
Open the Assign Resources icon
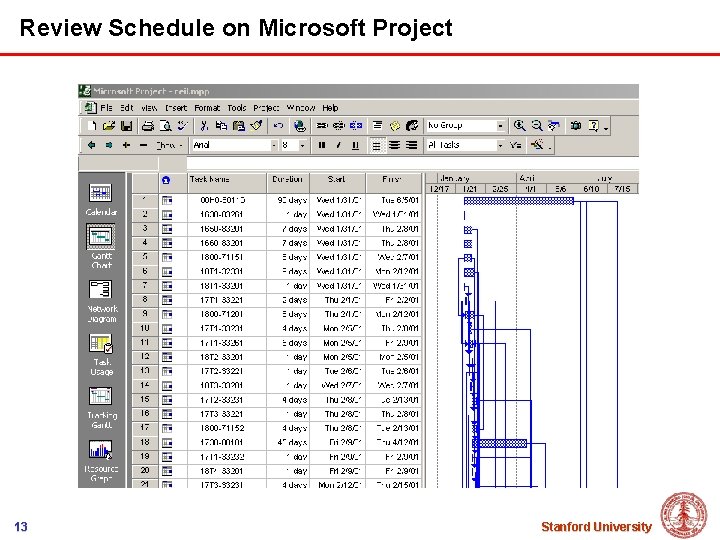click(x=412, y=125)
